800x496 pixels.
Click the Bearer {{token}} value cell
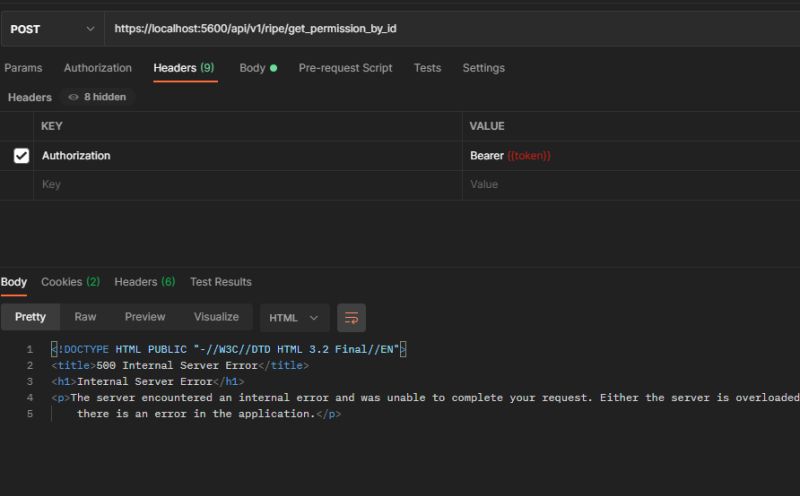point(631,156)
